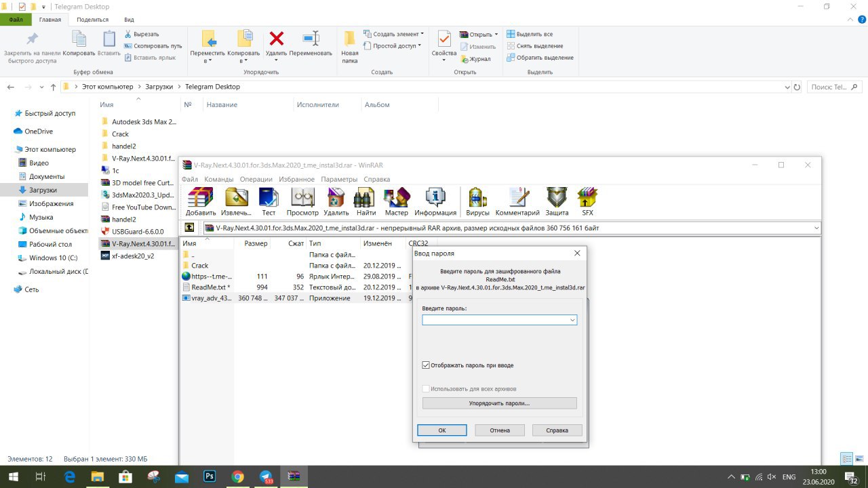Viewport: 868px width, 488px height.
Task: Click Выделить все in the ribbon
Action: click(530, 34)
